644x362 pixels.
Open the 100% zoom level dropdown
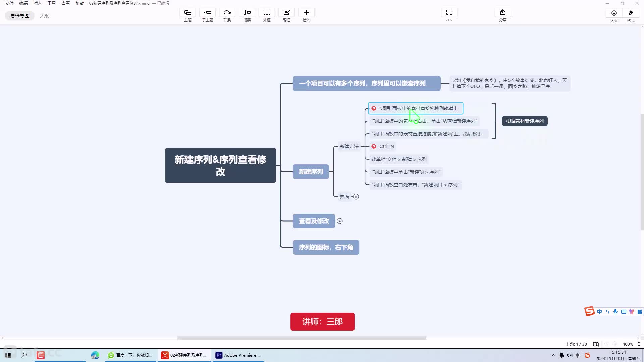click(632, 344)
